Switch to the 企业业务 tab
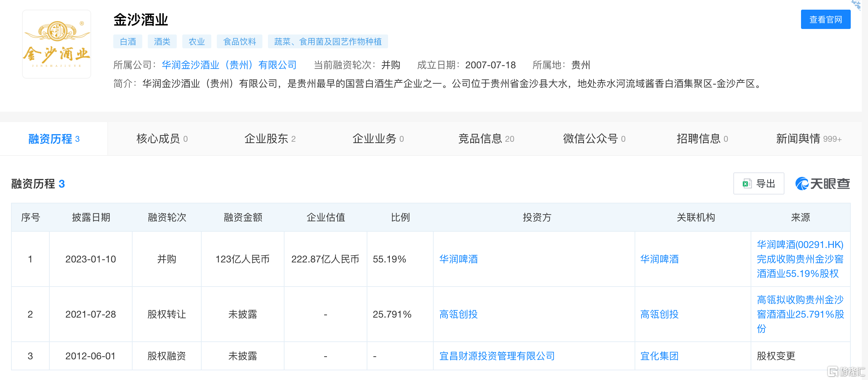Screen dimensions: 868x380 click(x=378, y=139)
